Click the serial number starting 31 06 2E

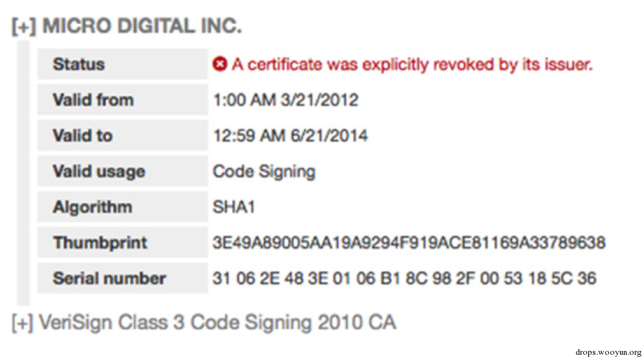coord(404,278)
